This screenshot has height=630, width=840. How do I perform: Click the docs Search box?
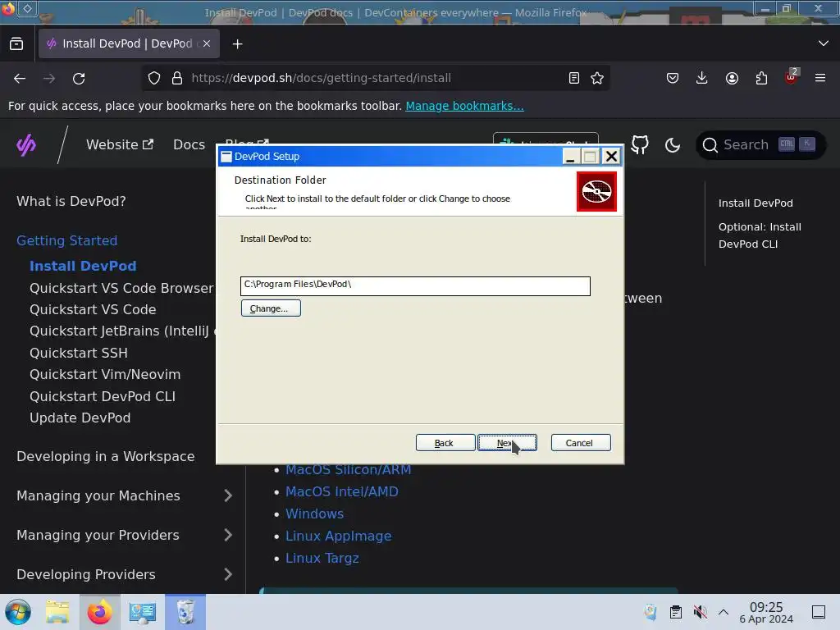(760, 144)
